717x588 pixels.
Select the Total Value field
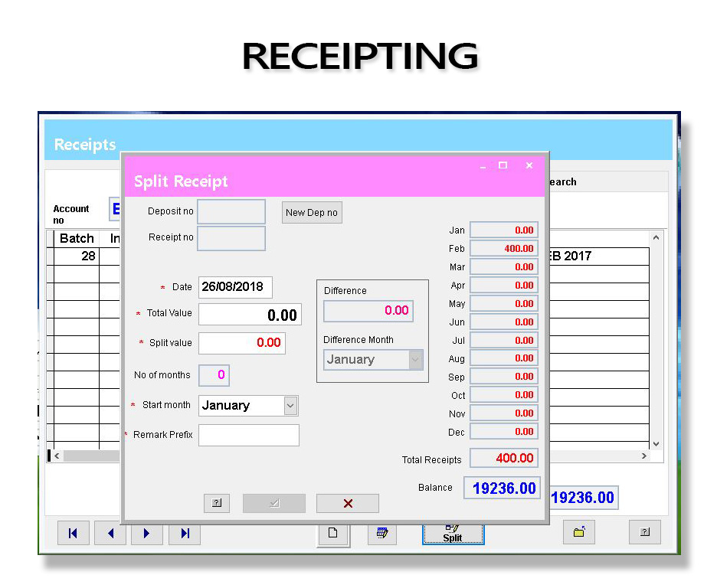[x=250, y=315]
